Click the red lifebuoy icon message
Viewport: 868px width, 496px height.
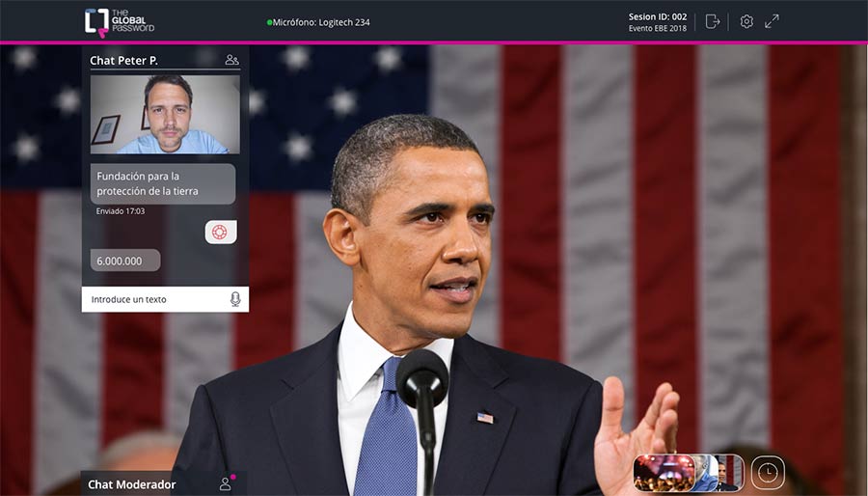tap(221, 232)
